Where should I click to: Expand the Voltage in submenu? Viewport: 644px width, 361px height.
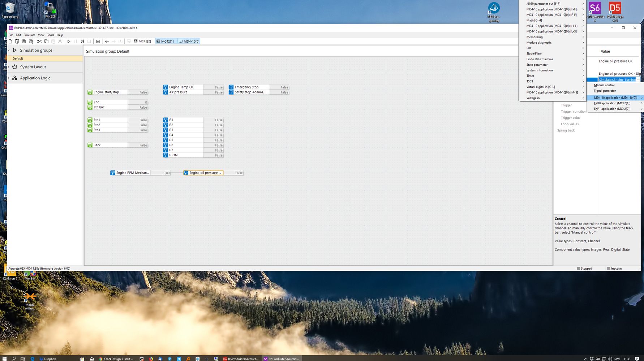(553, 98)
